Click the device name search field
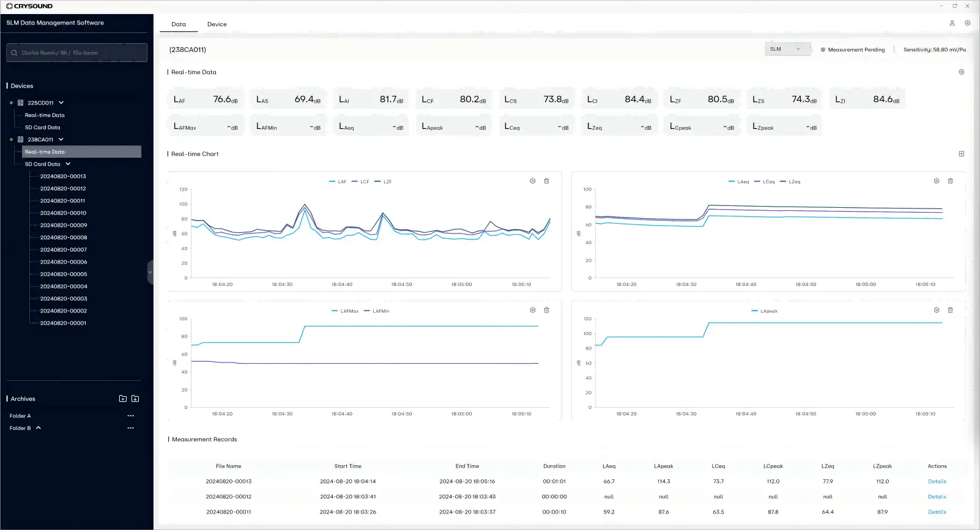The image size is (980, 530). click(x=77, y=53)
